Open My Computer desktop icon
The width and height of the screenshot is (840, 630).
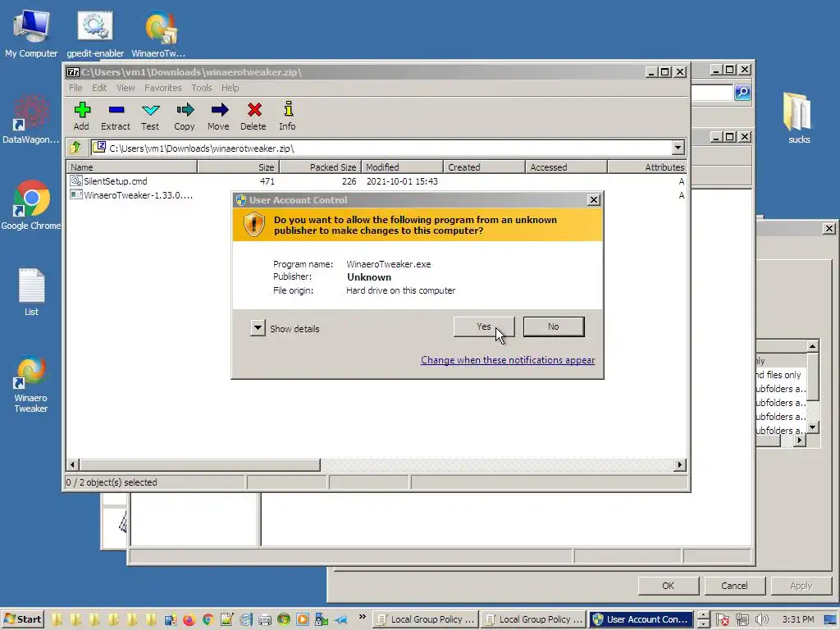(x=31, y=33)
